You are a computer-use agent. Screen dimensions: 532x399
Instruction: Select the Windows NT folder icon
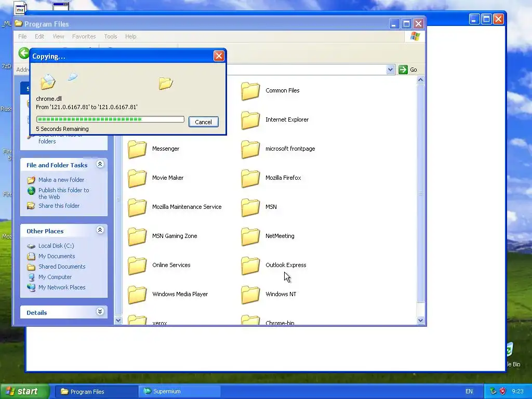point(250,295)
